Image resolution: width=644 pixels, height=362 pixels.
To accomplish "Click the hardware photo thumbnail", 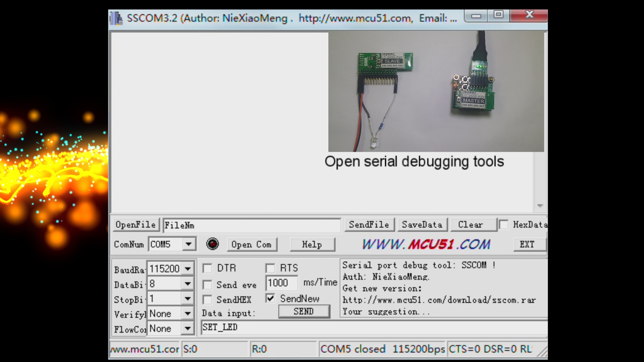I will 436,91.
